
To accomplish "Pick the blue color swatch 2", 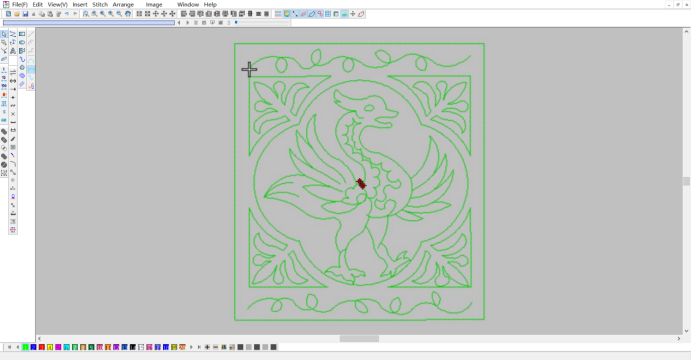I will tap(34, 347).
